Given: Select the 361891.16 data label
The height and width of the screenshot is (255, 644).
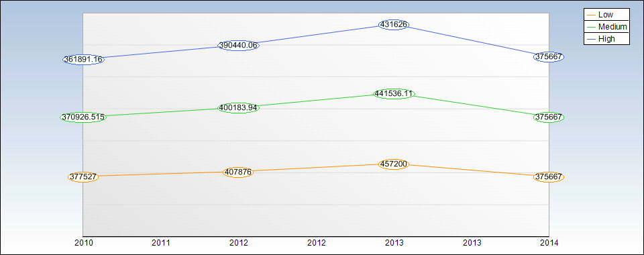Looking at the screenshot, I should [84, 59].
